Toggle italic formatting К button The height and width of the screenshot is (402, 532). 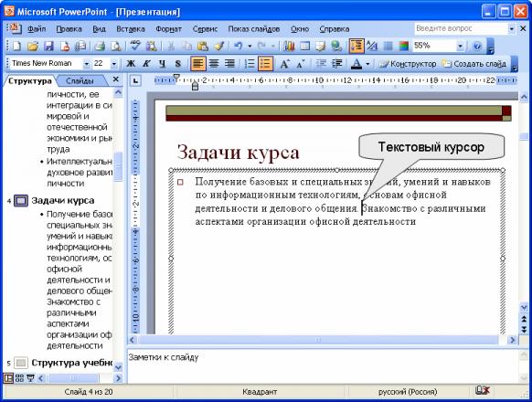click(146, 63)
